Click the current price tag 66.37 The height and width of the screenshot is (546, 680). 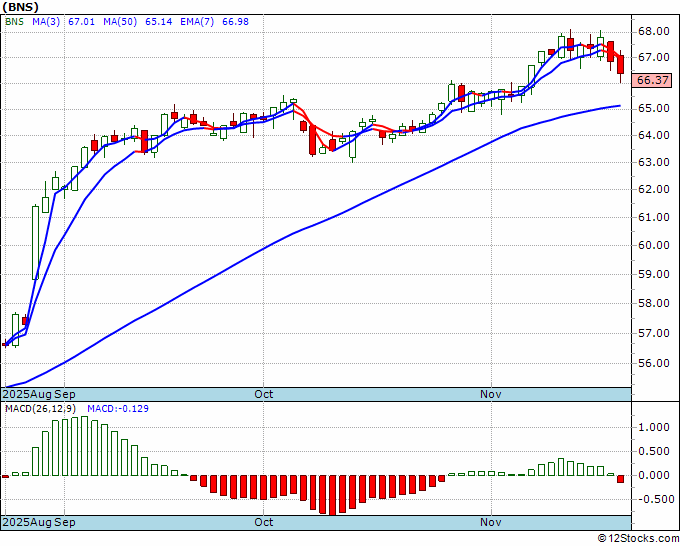[x=652, y=80]
